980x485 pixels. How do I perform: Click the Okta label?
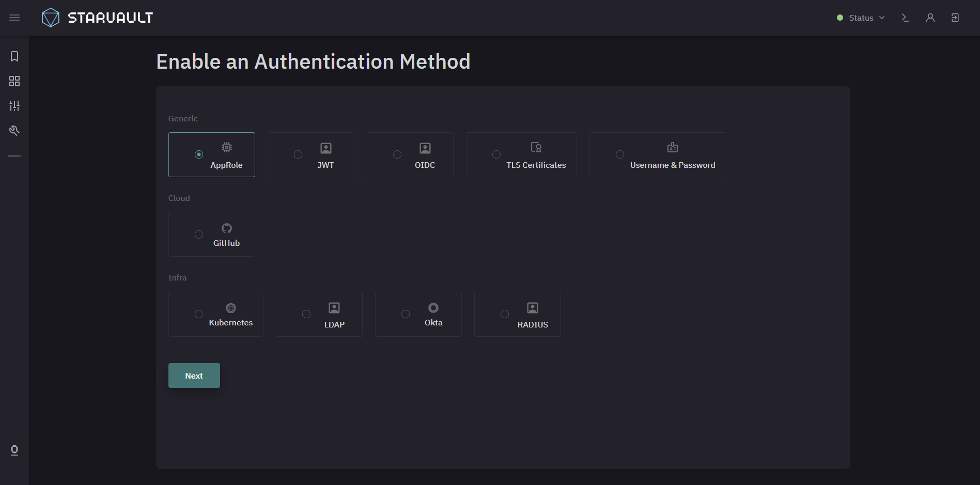(x=433, y=323)
